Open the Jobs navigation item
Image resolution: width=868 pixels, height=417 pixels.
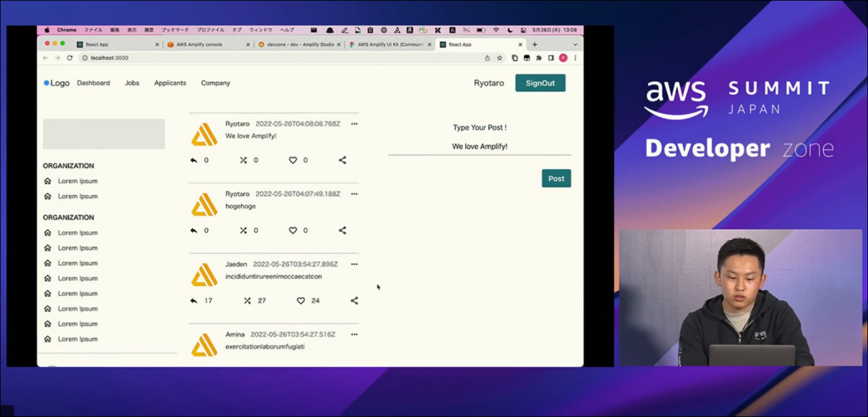coord(132,83)
